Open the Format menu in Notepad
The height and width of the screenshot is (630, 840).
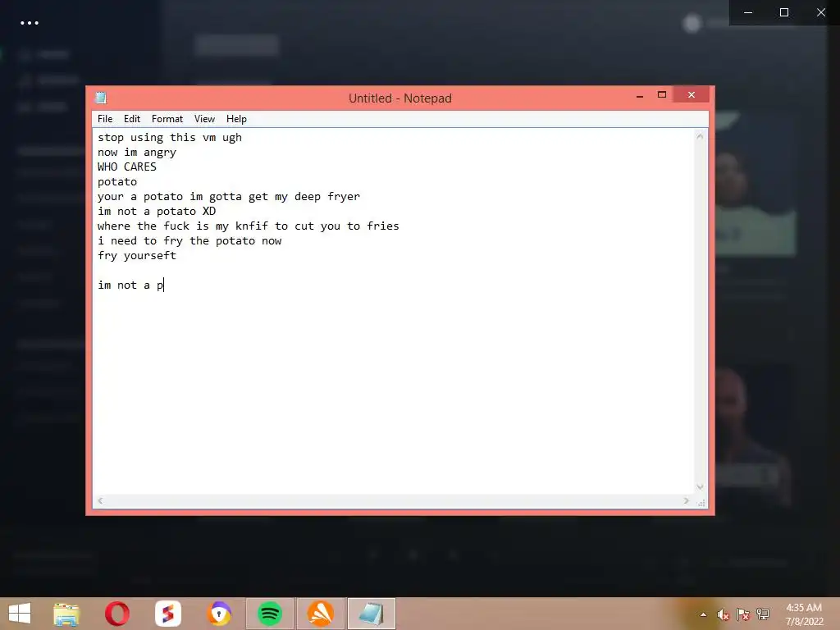pos(167,119)
